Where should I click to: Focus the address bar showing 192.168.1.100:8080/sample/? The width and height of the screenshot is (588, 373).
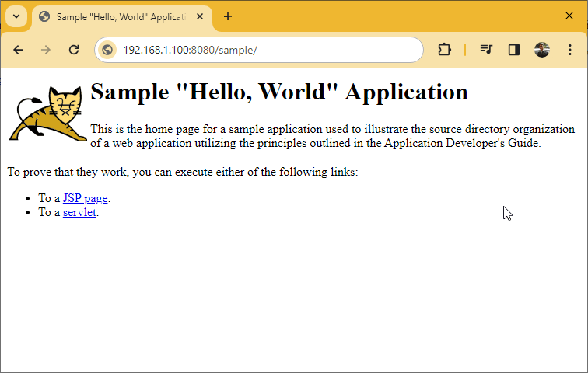259,50
